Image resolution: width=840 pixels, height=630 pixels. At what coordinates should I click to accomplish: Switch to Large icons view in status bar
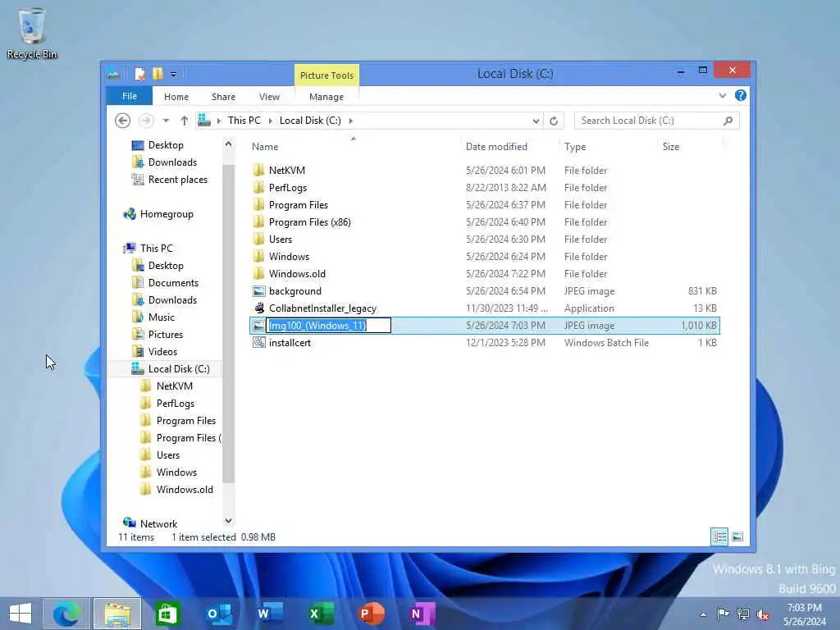[737, 536]
